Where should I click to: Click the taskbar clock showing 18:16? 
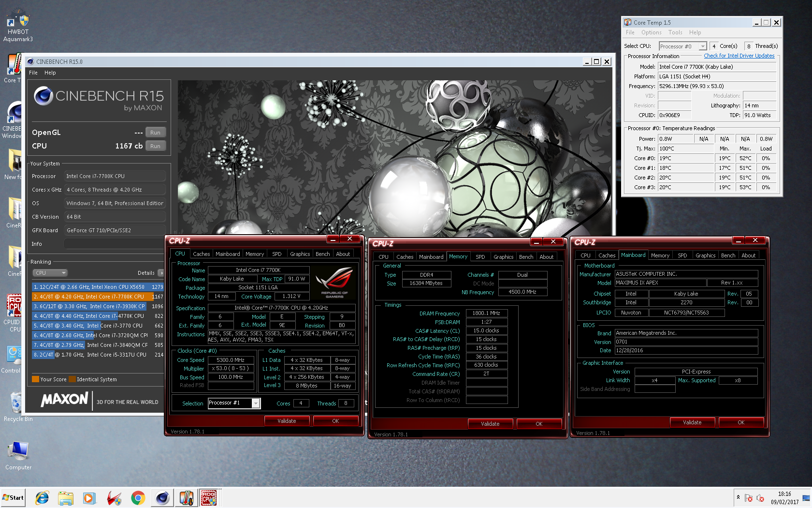coord(784,498)
